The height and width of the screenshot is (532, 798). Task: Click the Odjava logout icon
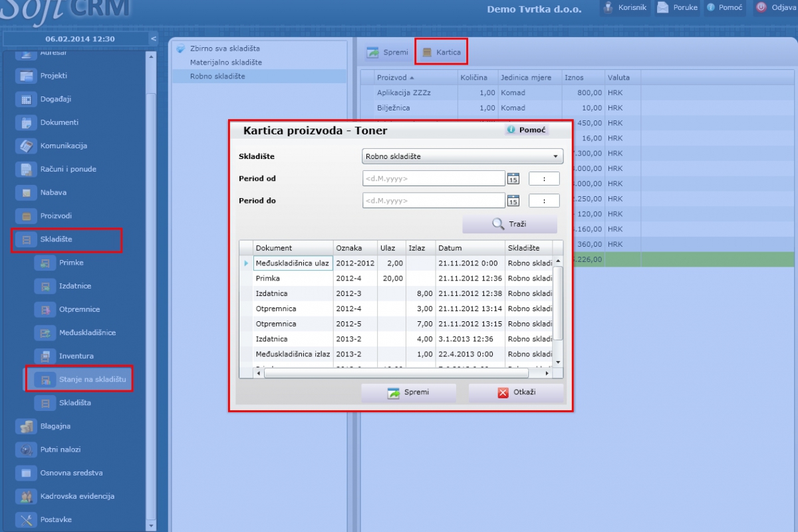pyautogui.click(x=761, y=7)
